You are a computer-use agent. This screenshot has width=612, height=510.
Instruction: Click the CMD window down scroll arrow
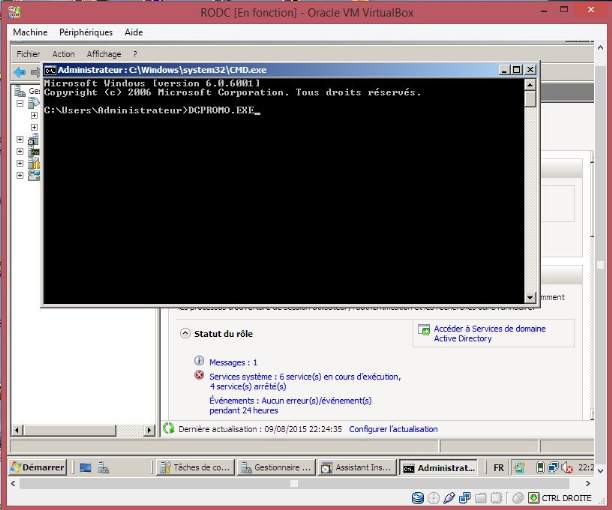click(530, 297)
